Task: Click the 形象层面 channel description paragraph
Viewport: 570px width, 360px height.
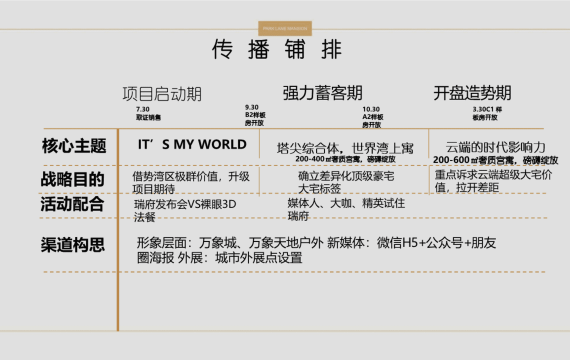Action: point(316,250)
